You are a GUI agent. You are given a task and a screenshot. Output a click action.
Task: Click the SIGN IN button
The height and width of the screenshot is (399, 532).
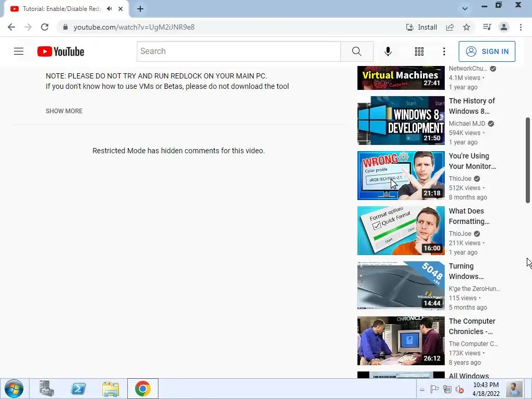[x=487, y=51]
